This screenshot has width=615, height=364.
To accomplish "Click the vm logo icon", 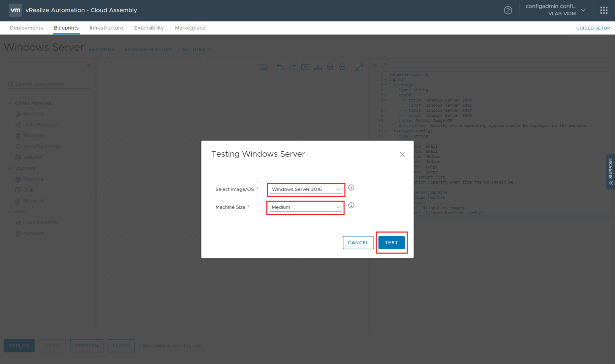I will coord(15,10).
